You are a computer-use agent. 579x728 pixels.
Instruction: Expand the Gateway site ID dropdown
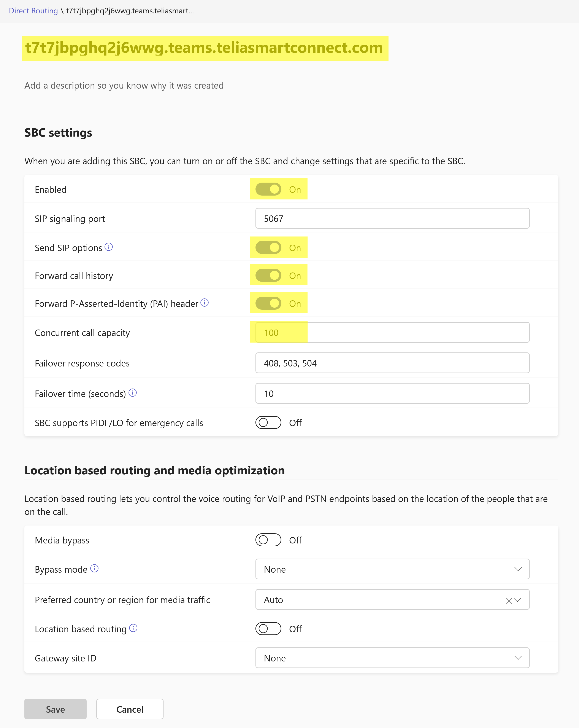point(392,658)
